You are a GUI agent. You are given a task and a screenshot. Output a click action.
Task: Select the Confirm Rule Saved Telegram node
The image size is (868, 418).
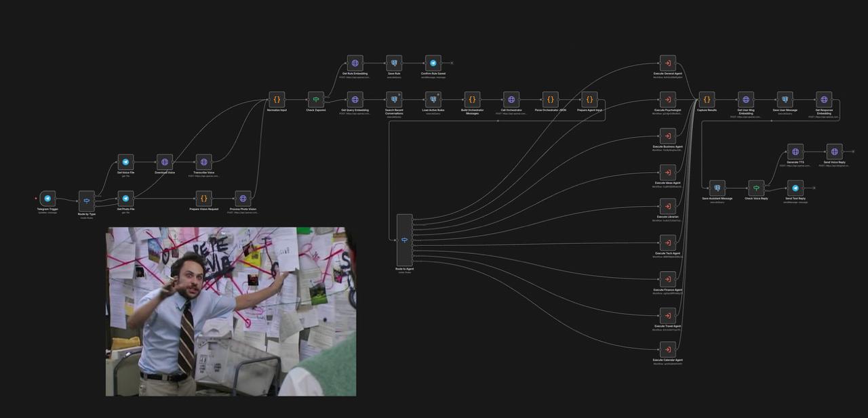pyautogui.click(x=433, y=63)
